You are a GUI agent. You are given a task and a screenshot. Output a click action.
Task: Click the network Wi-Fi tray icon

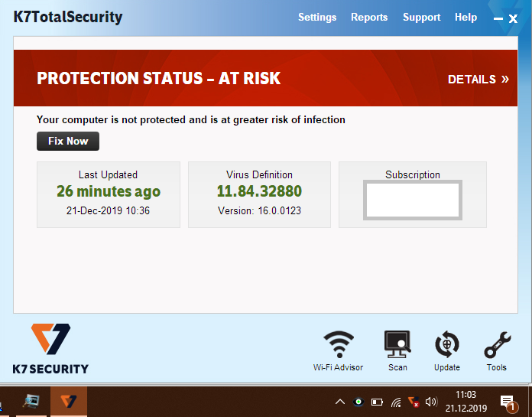396,402
